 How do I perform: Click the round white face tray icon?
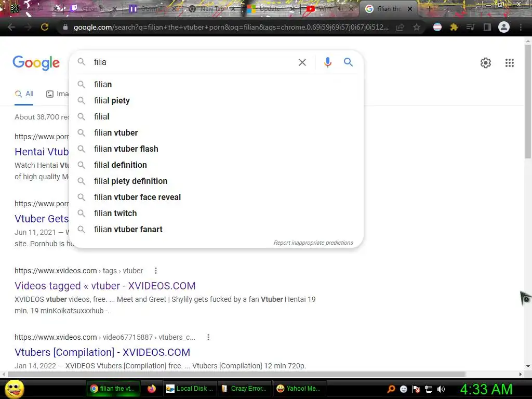(403, 389)
